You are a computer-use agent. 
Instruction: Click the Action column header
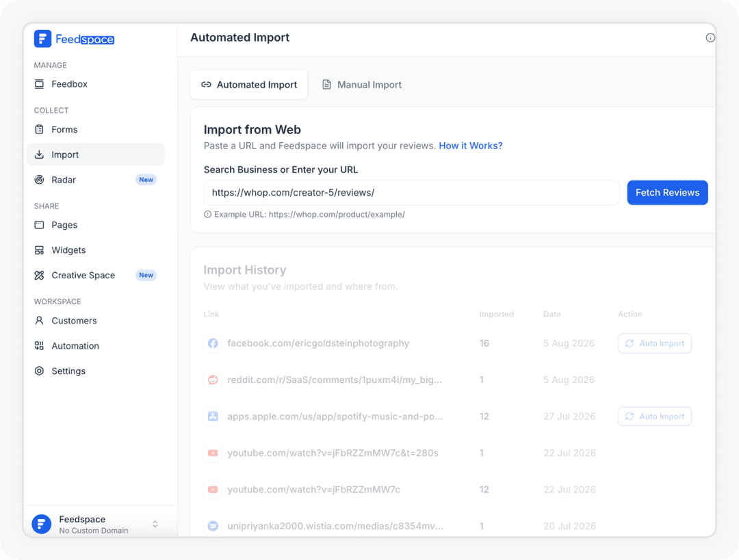click(630, 314)
